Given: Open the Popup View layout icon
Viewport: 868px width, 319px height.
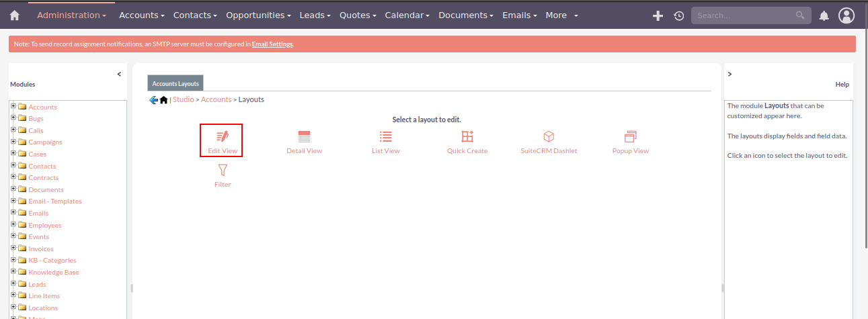Looking at the screenshot, I should click(x=630, y=136).
